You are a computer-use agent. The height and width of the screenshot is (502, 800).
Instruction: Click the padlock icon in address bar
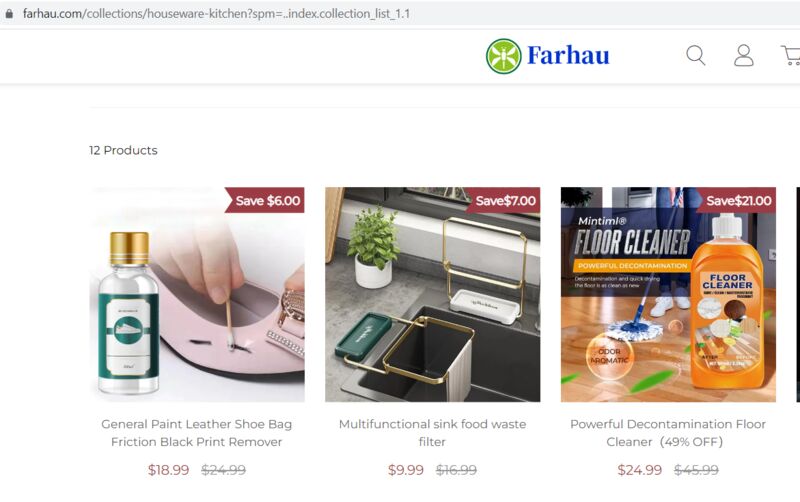tap(9, 14)
